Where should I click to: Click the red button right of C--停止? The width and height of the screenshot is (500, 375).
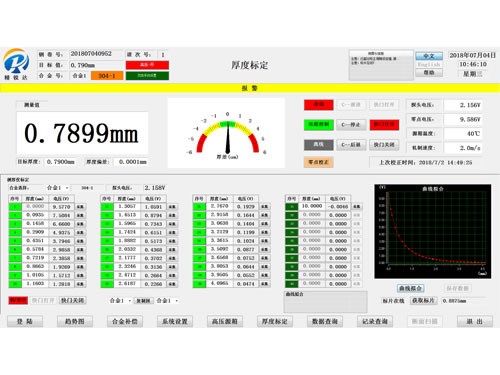point(384,125)
